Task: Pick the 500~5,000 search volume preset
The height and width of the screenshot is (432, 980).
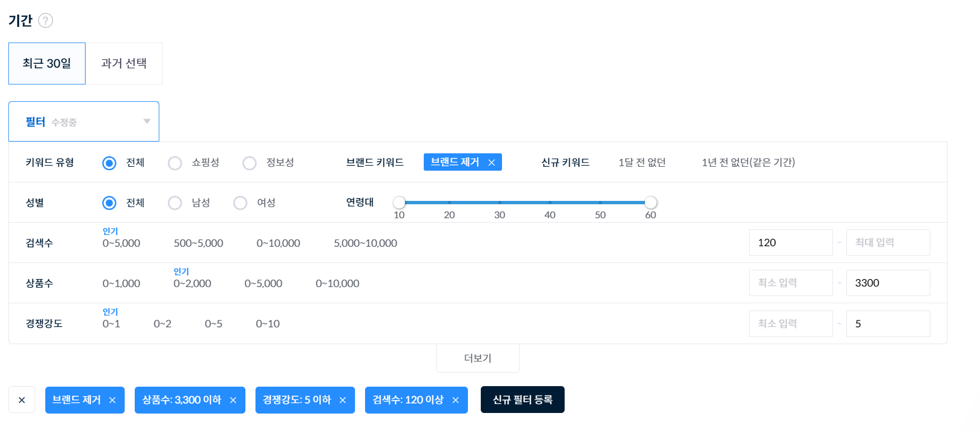Action: (x=198, y=243)
